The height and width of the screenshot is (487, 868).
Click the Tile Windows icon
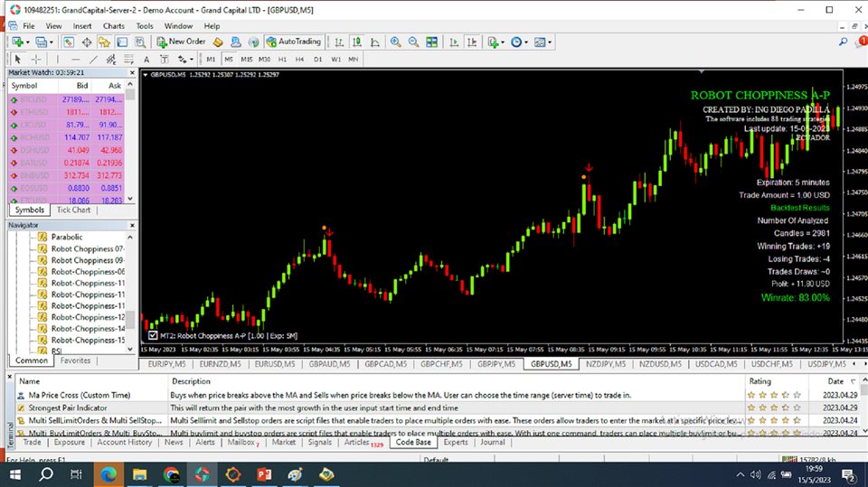(x=432, y=42)
